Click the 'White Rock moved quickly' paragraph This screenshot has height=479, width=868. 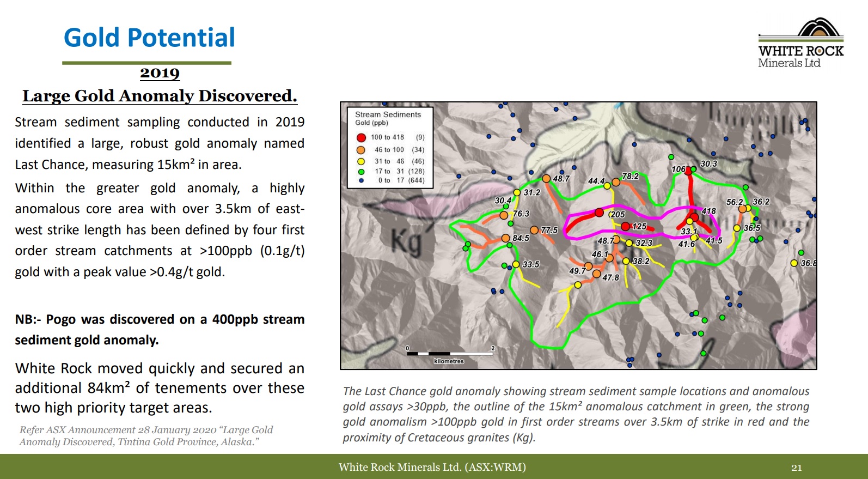(x=160, y=388)
